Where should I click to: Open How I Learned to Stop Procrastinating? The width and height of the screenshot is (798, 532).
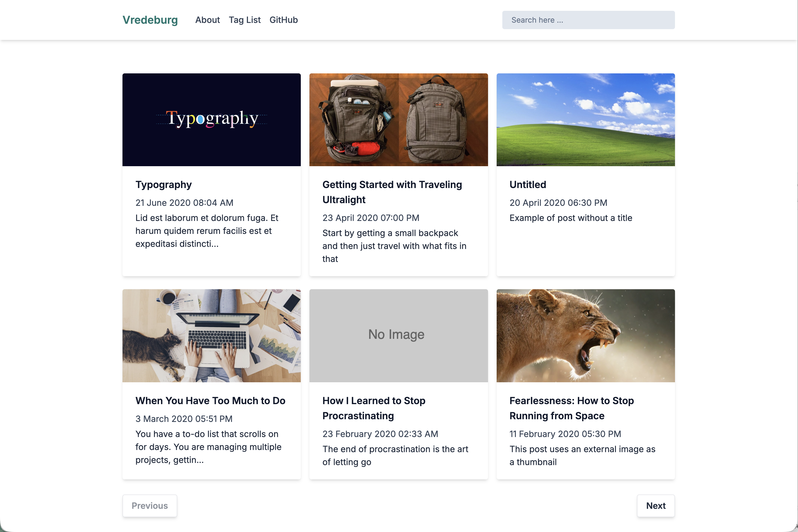click(x=374, y=408)
